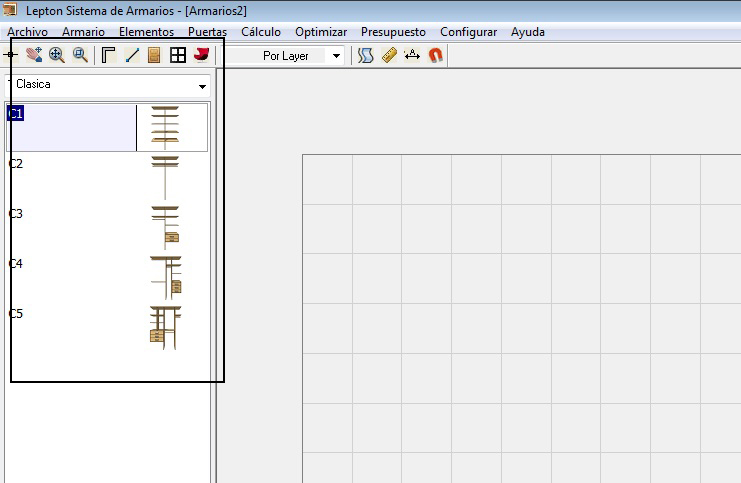Open the Presupuesto menu
The image size is (741, 483).
pos(393,32)
